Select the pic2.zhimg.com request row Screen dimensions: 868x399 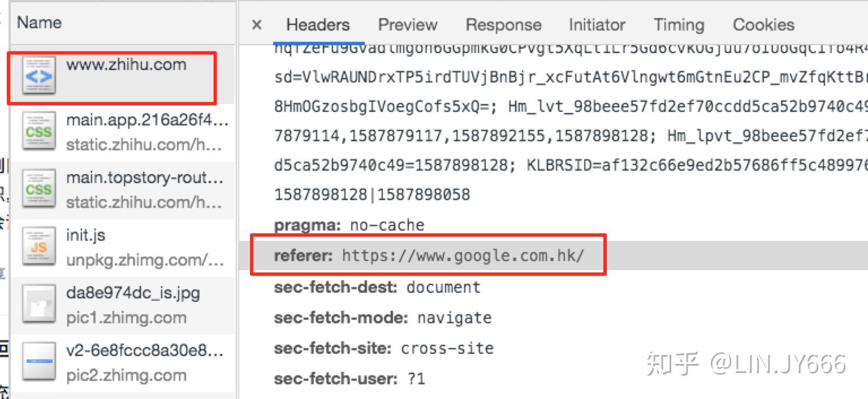(123, 363)
